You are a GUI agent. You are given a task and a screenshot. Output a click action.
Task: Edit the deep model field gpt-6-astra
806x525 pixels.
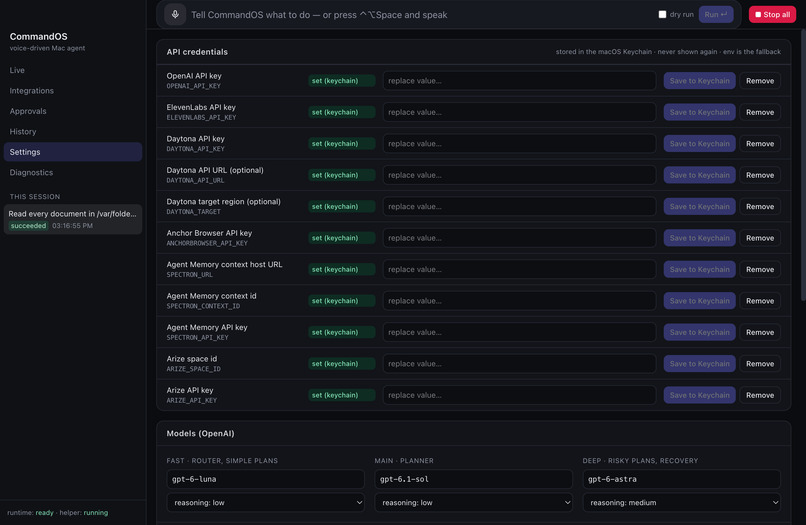point(682,479)
